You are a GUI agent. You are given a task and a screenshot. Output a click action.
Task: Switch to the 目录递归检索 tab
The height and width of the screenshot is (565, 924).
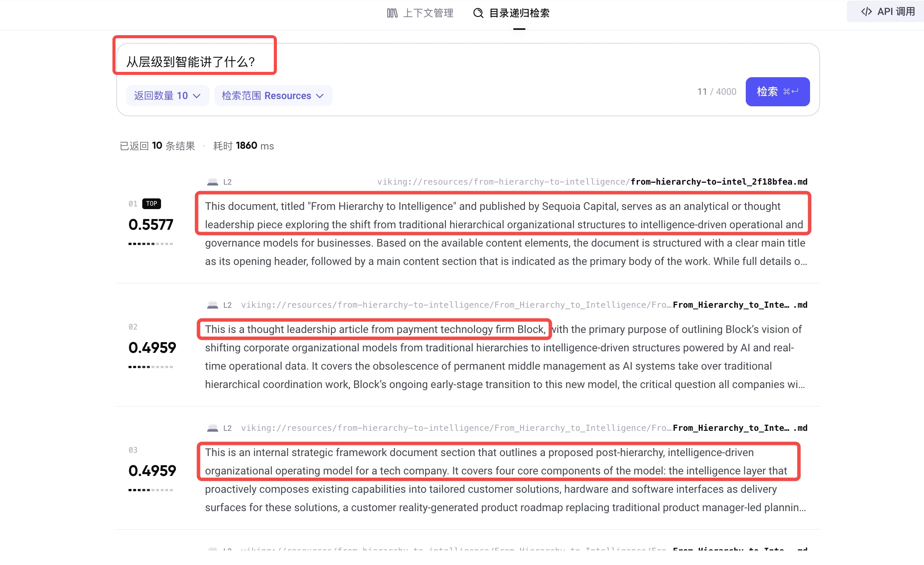[x=511, y=13]
